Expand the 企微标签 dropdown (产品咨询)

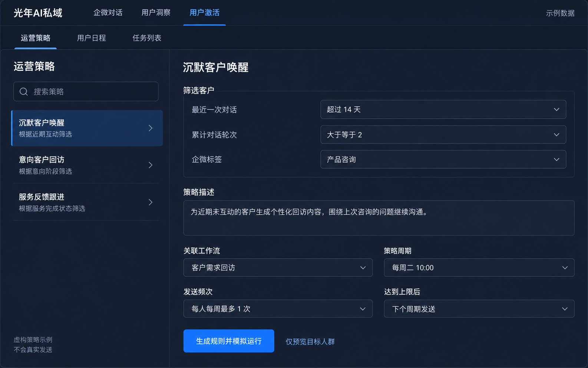click(443, 160)
